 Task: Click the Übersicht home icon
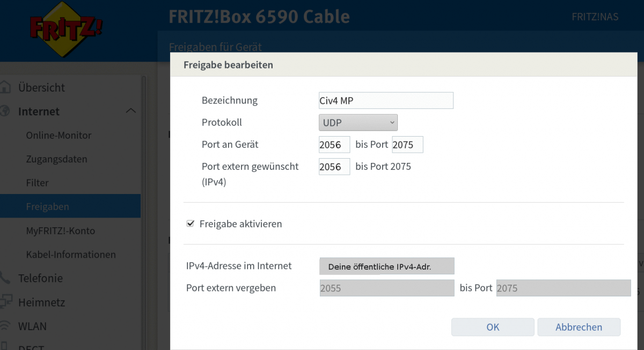click(x=5, y=87)
